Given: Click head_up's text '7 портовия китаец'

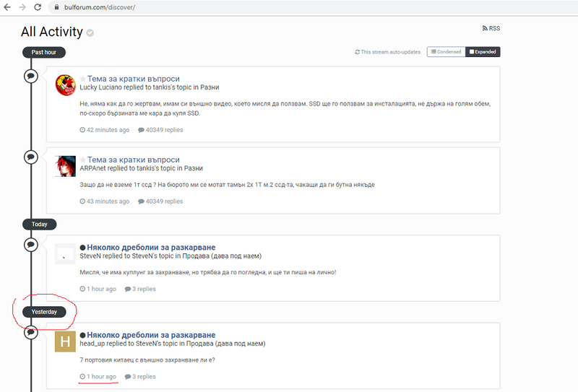Looking at the screenshot, I should point(147,360).
